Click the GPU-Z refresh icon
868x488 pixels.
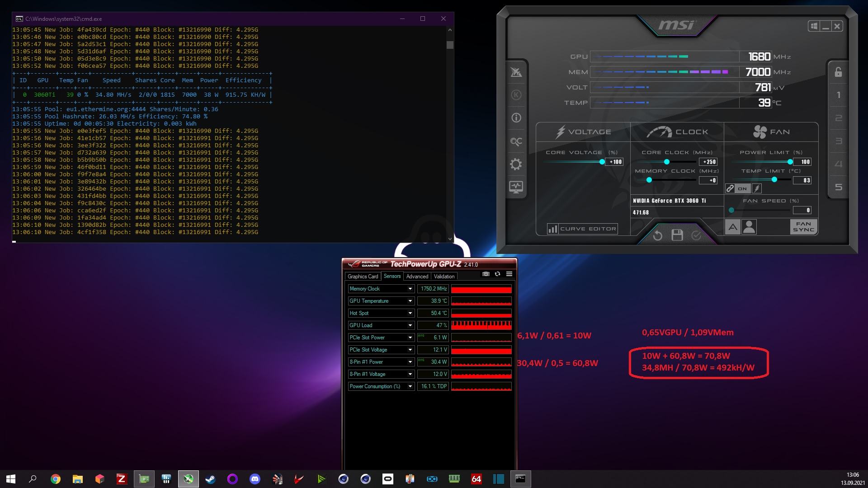(x=497, y=274)
